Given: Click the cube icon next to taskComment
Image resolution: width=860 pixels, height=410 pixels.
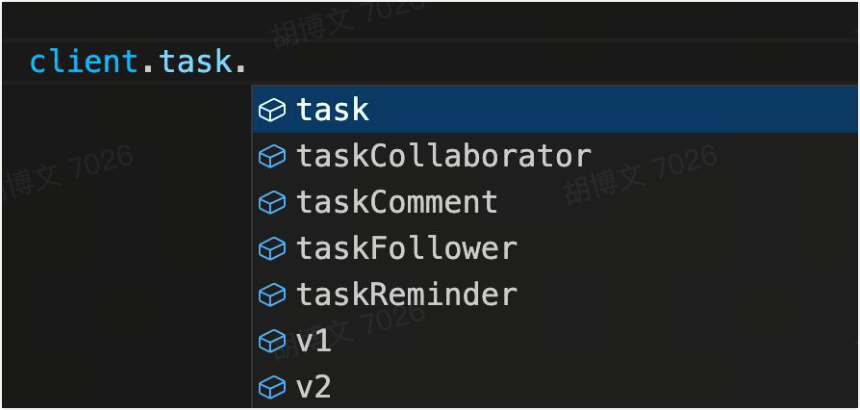Looking at the screenshot, I should (x=272, y=203).
